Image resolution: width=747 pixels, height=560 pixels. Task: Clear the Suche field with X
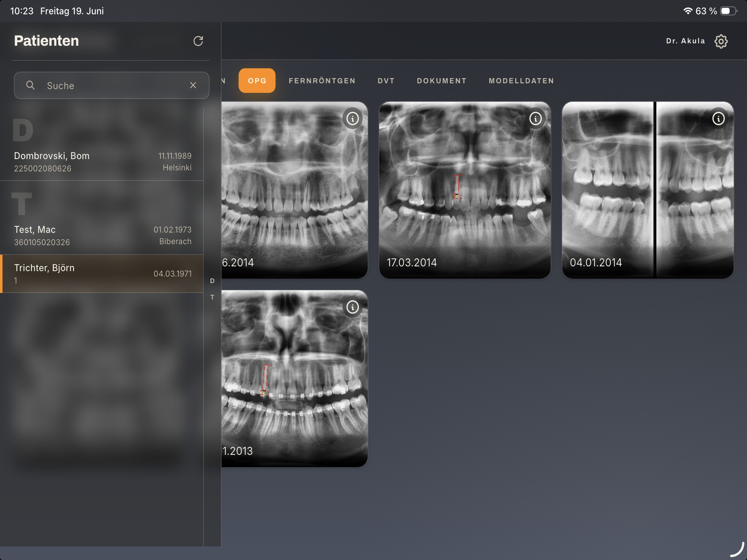(x=193, y=85)
